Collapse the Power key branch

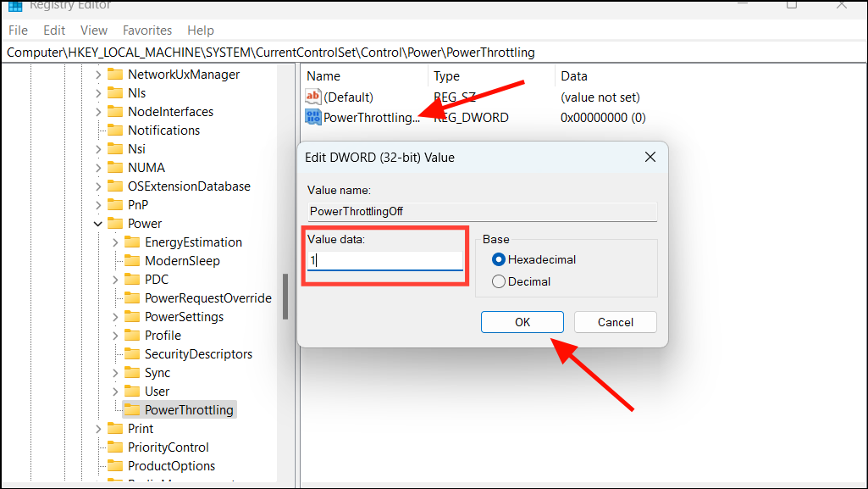coord(99,223)
